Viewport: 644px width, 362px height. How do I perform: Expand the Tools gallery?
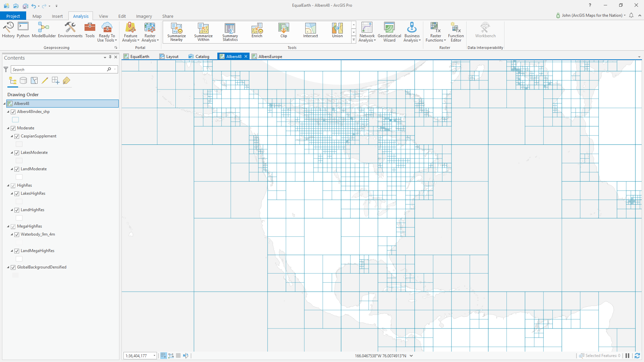pos(354,40)
